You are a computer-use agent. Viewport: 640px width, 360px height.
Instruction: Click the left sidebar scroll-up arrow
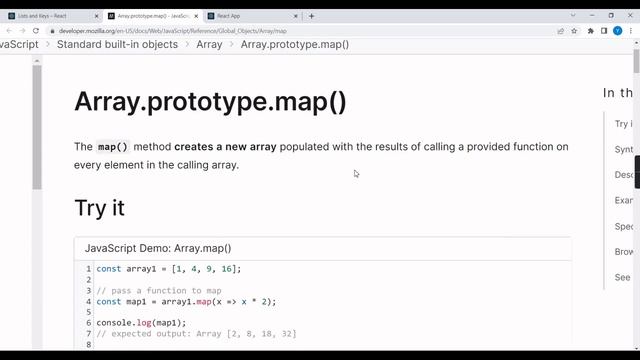tap(37, 61)
